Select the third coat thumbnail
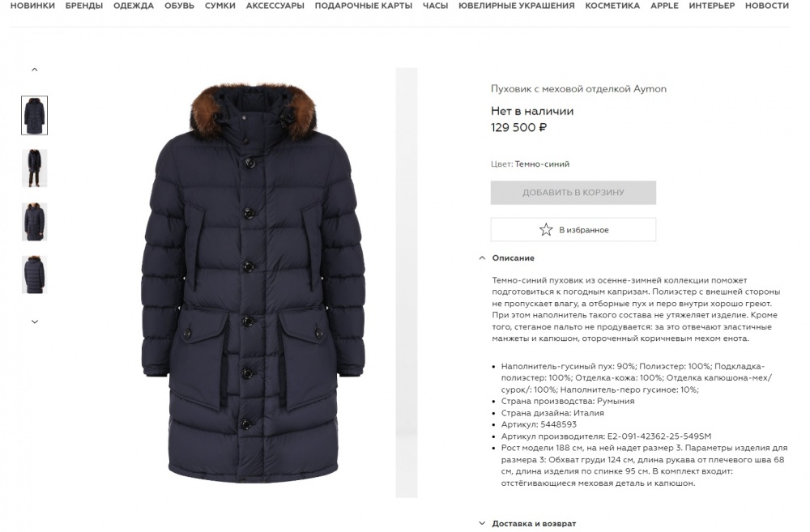The height and width of the screenshot is (532, 810). [34, 222]
